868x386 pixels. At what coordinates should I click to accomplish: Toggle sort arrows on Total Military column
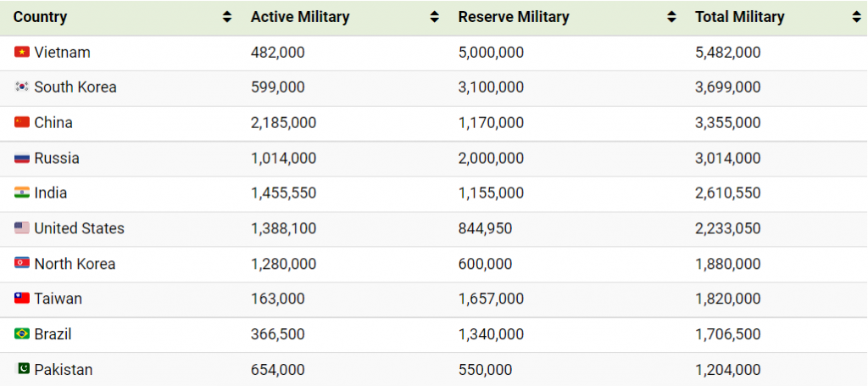856,17
